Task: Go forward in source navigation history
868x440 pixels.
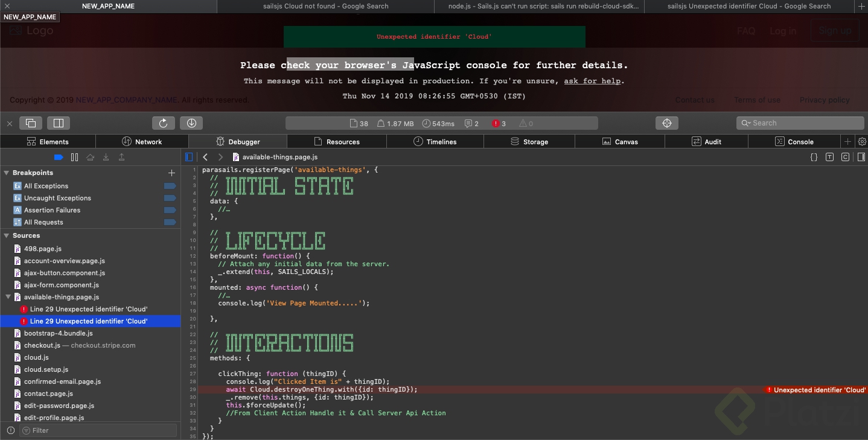Action: click(220, 157)
